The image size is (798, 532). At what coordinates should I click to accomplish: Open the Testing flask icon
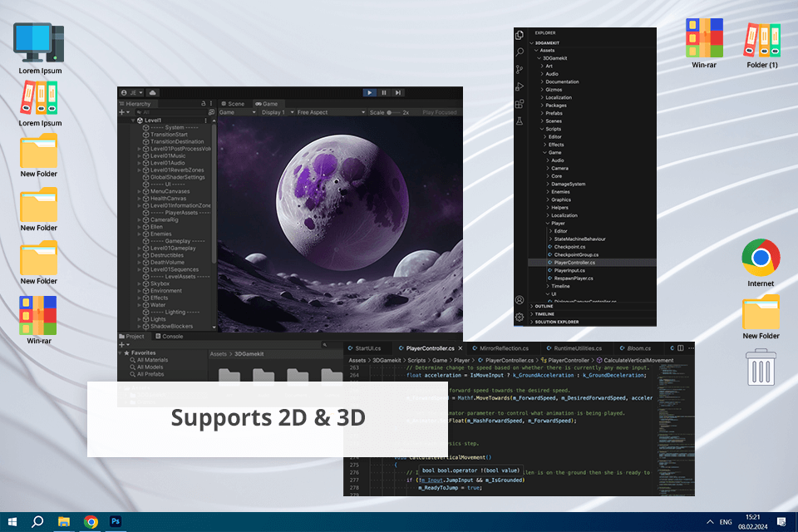pos(520,121)
